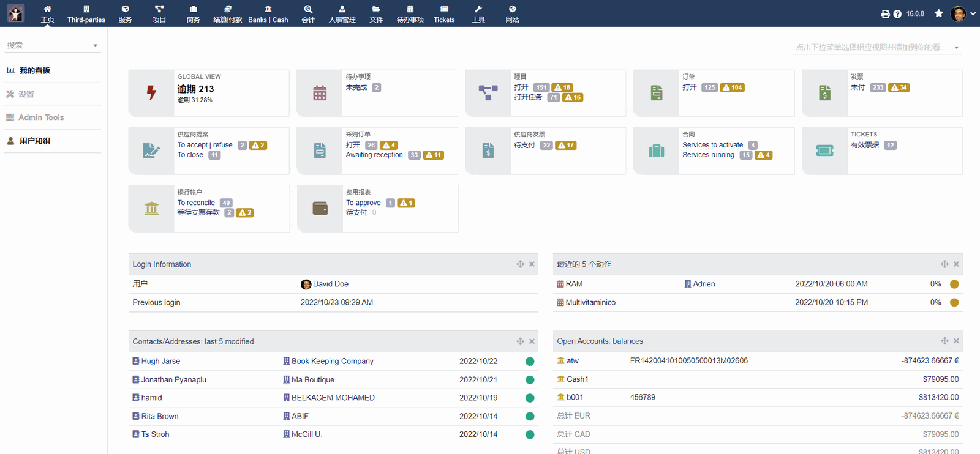Open the Banks | Cash menu

click(x=268, y=13)
